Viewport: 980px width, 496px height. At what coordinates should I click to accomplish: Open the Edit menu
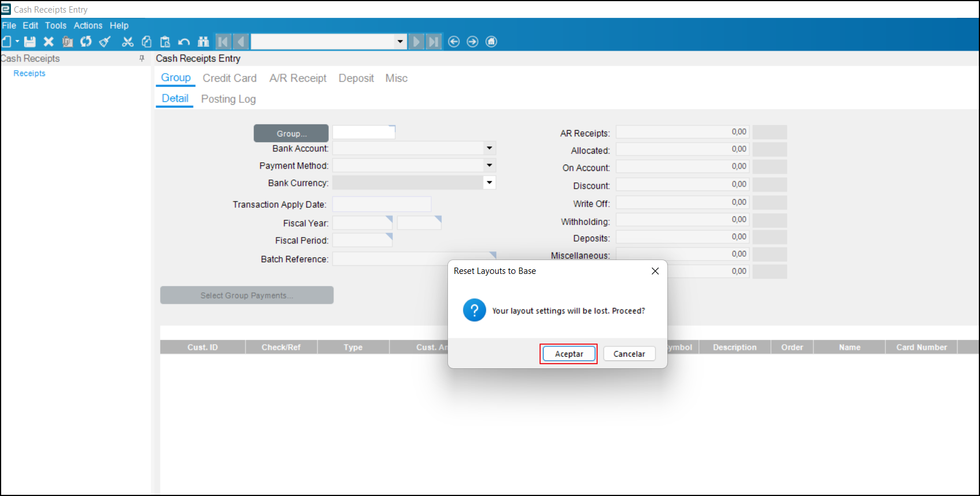pyautogui.click(x=31, y=25)
